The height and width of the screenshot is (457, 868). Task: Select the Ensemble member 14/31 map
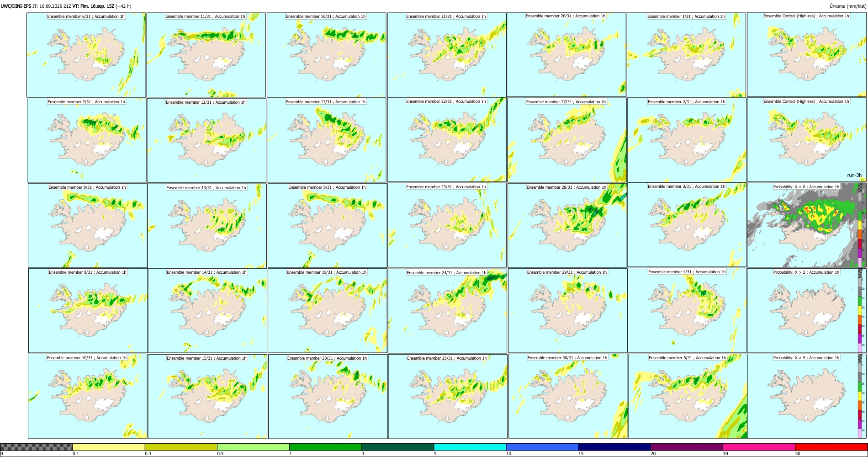(207, 311)
